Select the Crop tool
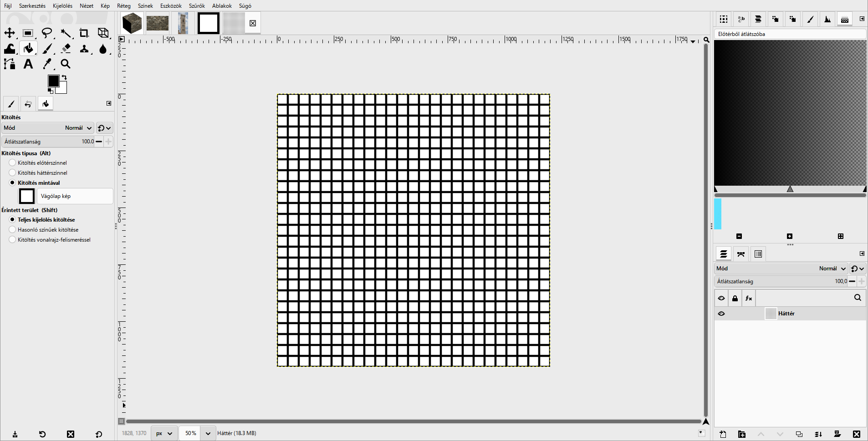This screenshot has height=441, width=868. 84,33
